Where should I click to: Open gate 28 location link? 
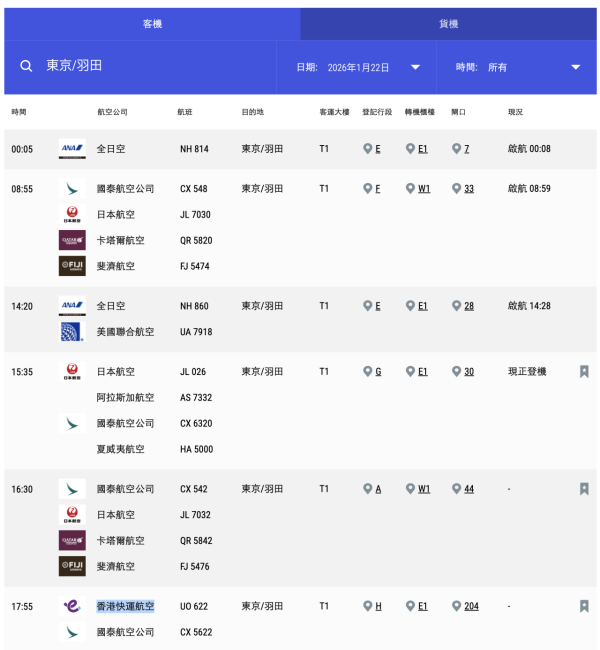469,306
